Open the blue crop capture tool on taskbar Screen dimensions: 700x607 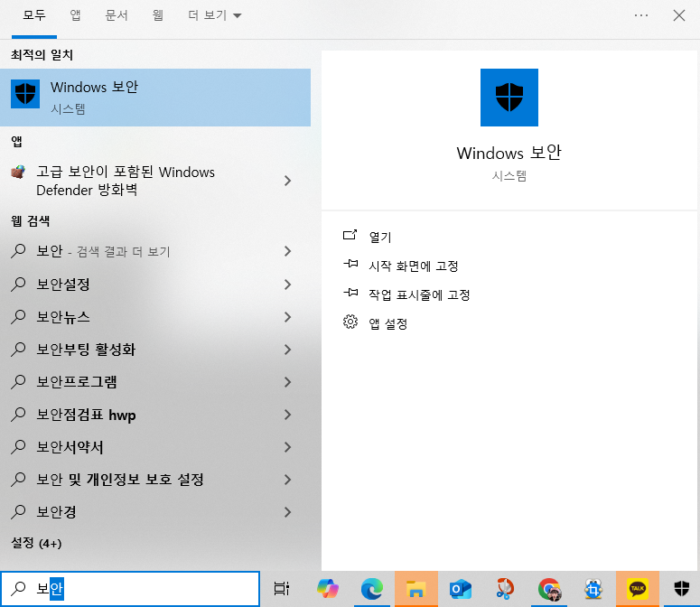pyautogui.click(x=593, y=589)
